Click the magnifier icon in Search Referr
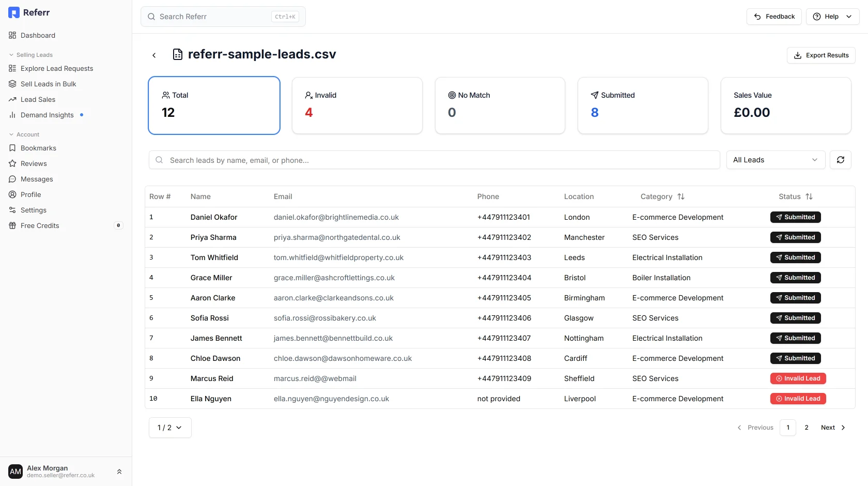Screen dimensions: 868x486 (151, 17)
